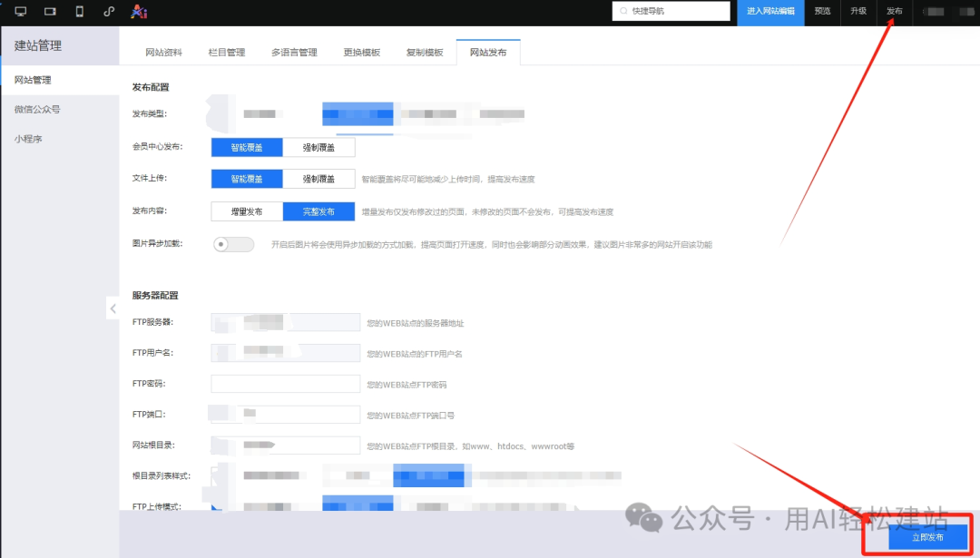
Task: Click the magnifier icon in 快捷导航 search
Action: (x=624, y=11)
